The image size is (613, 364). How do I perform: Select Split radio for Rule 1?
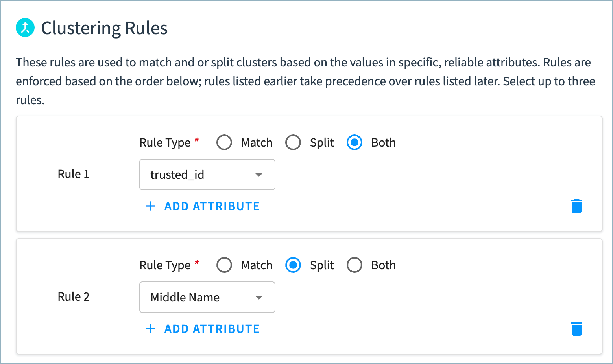click(x=293, y=142)
